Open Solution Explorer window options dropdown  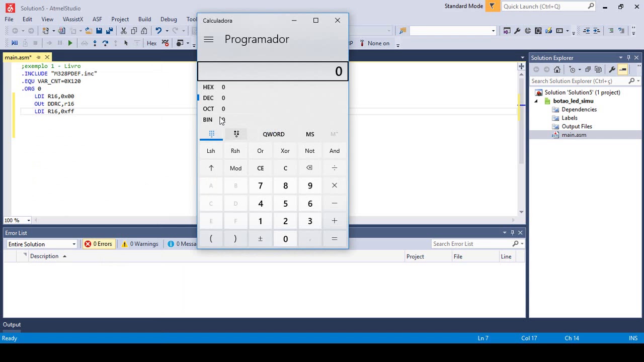621,58
